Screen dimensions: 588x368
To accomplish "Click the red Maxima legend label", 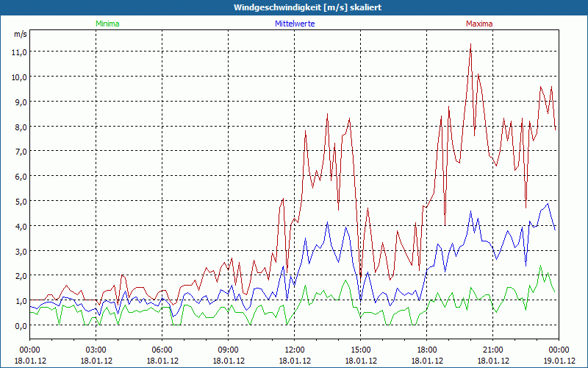I will (479, 24).
